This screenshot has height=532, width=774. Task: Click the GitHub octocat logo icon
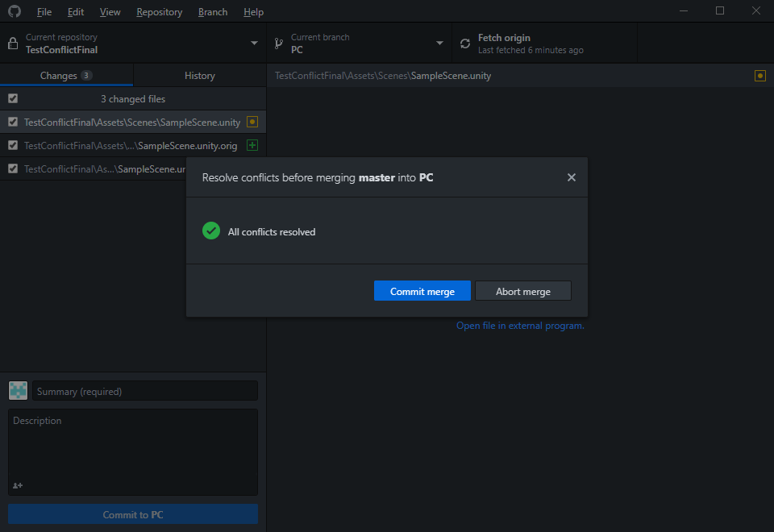[x=14, y=11]
